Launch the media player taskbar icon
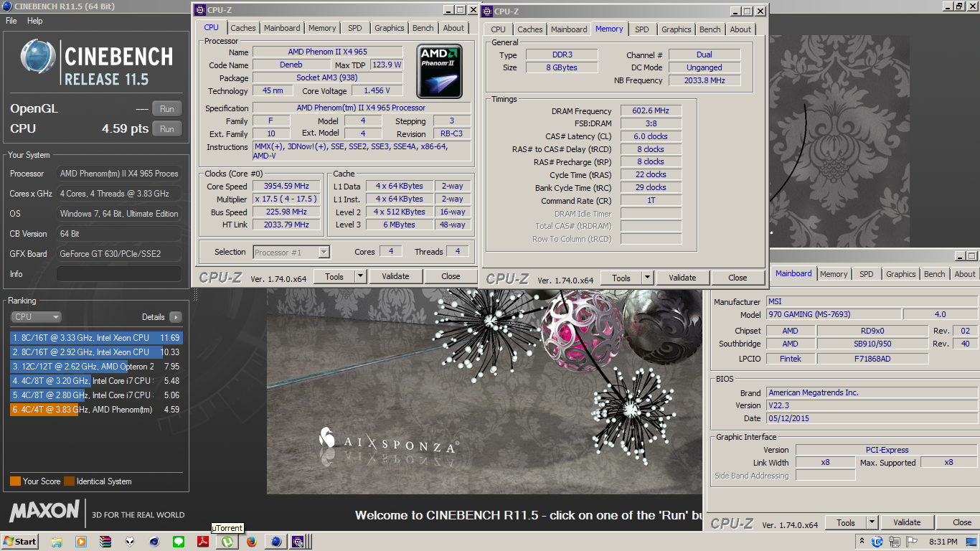This screenshot has height=551, width=980. tap(81, 542)
